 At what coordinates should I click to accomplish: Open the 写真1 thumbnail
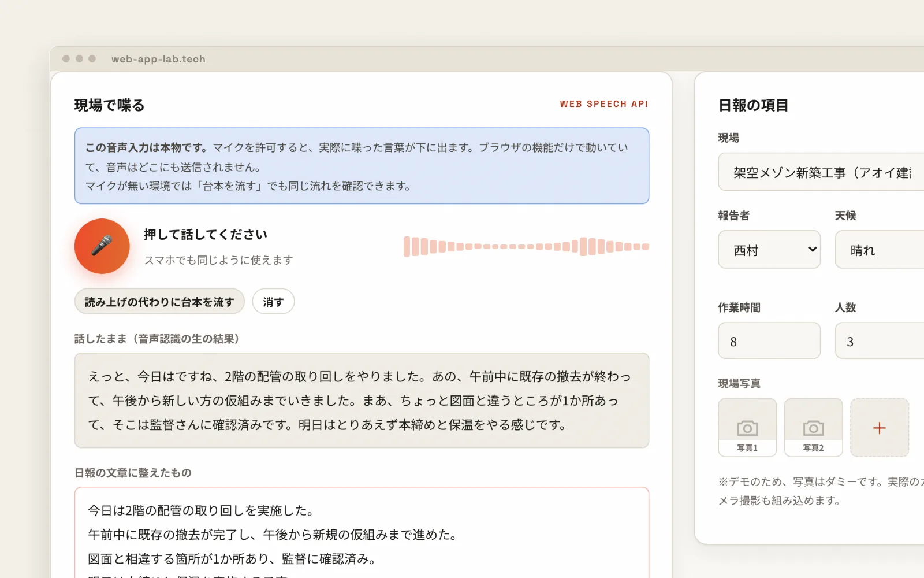point(747,428)
